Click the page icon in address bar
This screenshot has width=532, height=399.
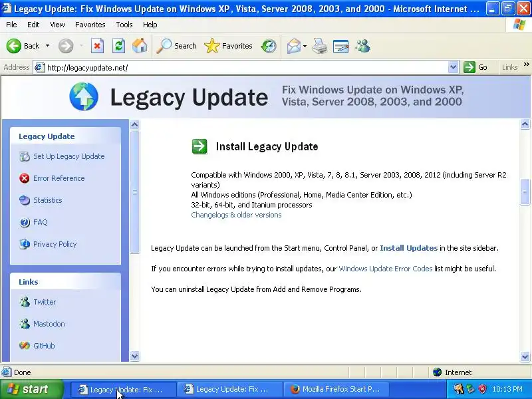point(40,68)
